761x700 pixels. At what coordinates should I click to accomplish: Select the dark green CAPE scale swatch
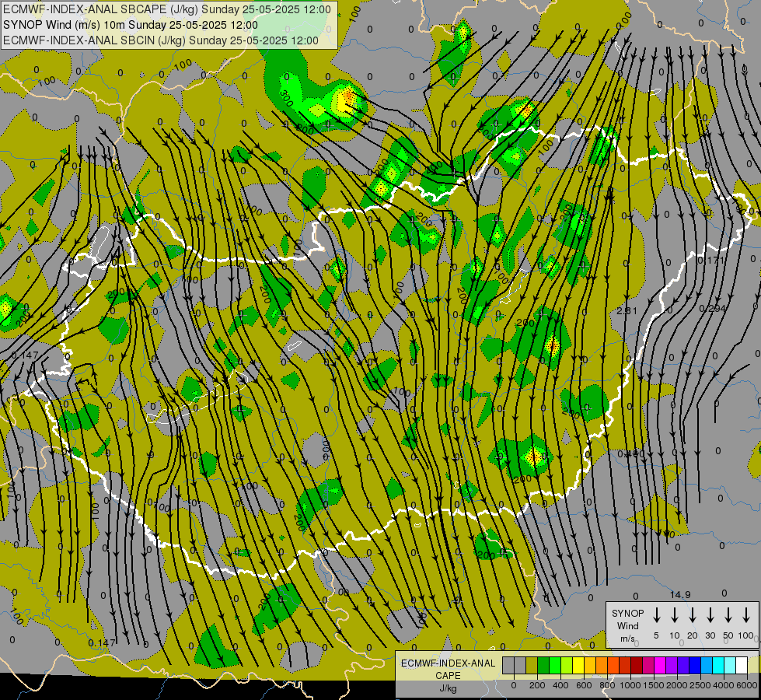tap(543, 665)
